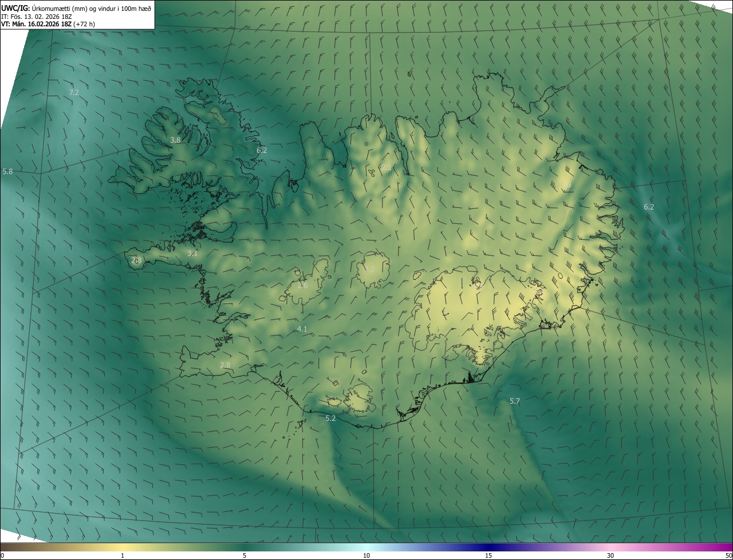Click the 7.2 value label on the map
This screenshot has height=560, width=733.
tap(73, 92)
